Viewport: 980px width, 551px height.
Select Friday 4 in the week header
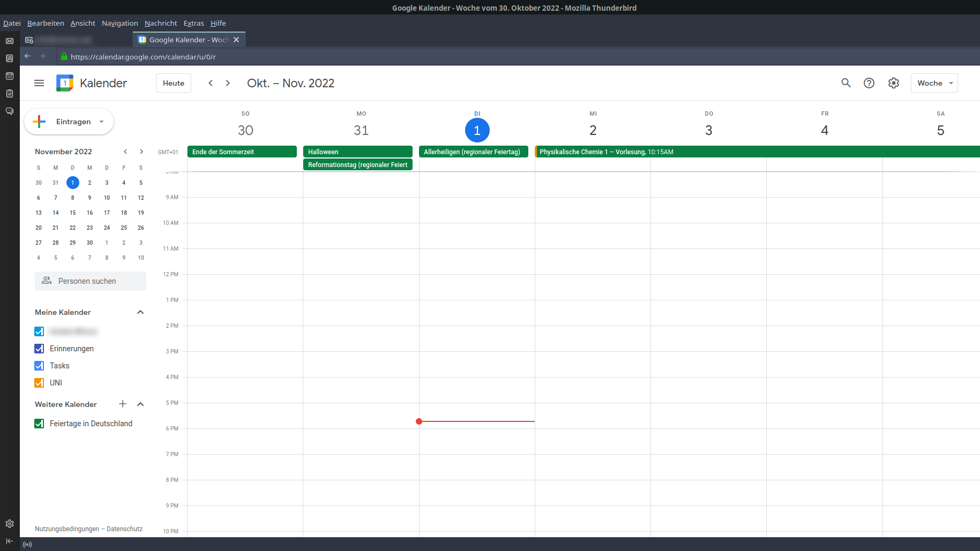[x=825, y=130]
